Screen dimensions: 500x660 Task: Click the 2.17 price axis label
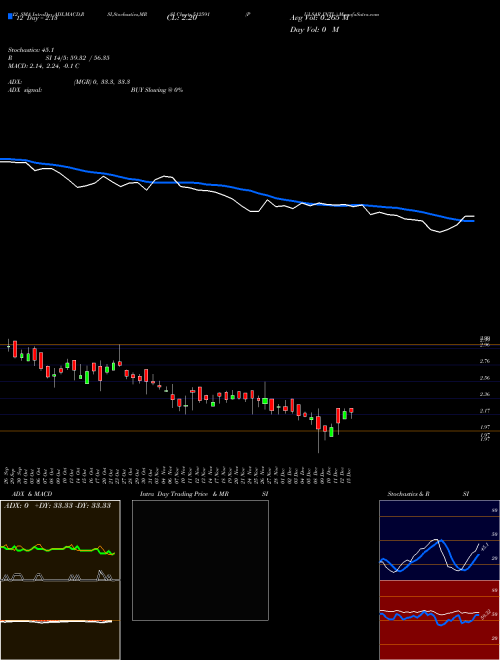coord(485,411)
